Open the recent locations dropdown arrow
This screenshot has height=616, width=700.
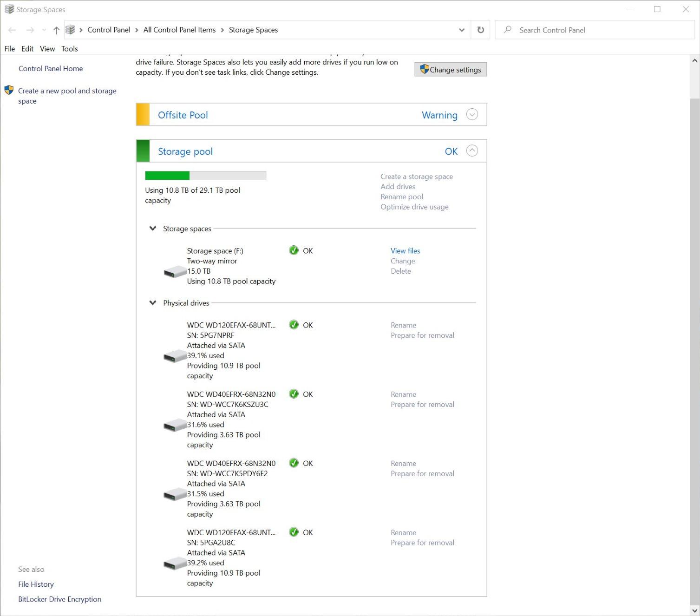(44, 30)
